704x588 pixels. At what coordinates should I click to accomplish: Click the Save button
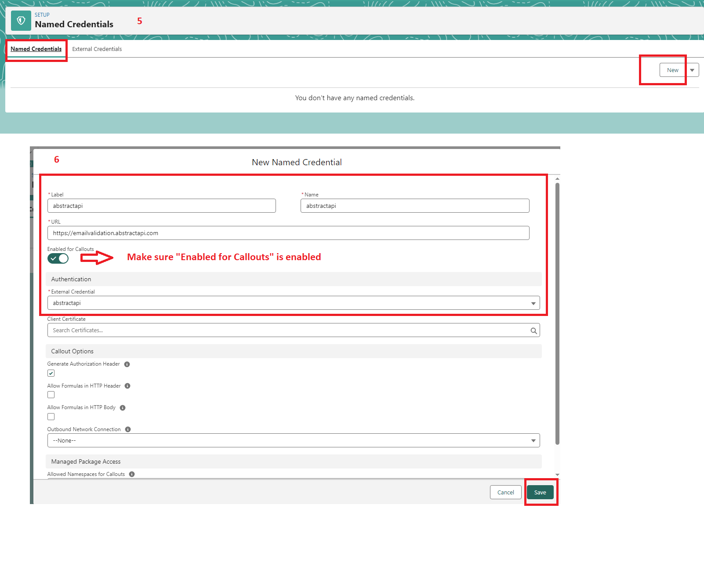(540, 492)
